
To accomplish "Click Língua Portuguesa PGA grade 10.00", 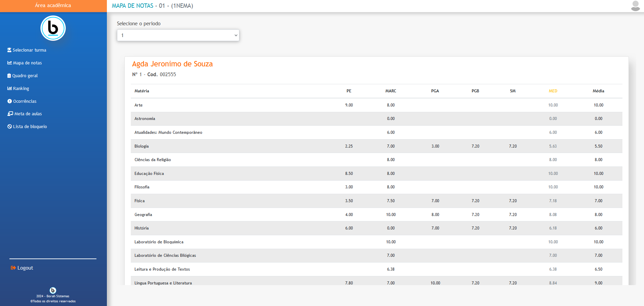I will 435,283.
